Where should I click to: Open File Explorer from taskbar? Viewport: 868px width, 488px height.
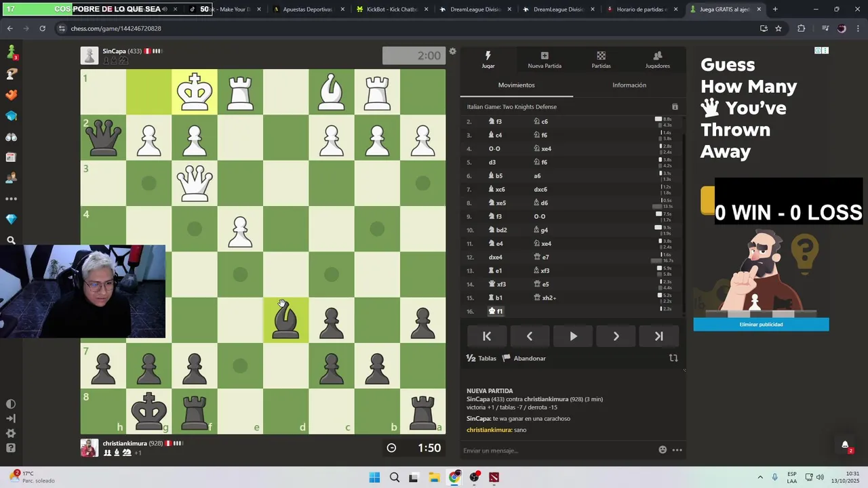click(434, 478)
